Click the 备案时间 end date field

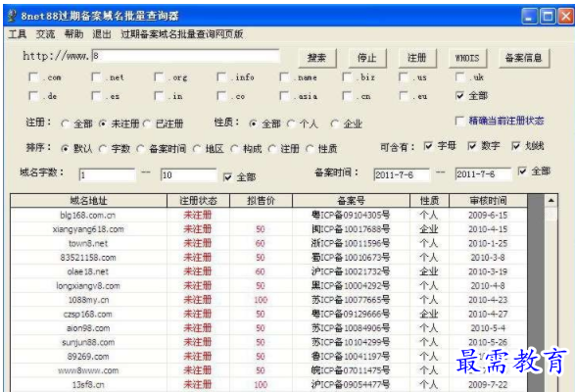[483, 174]
